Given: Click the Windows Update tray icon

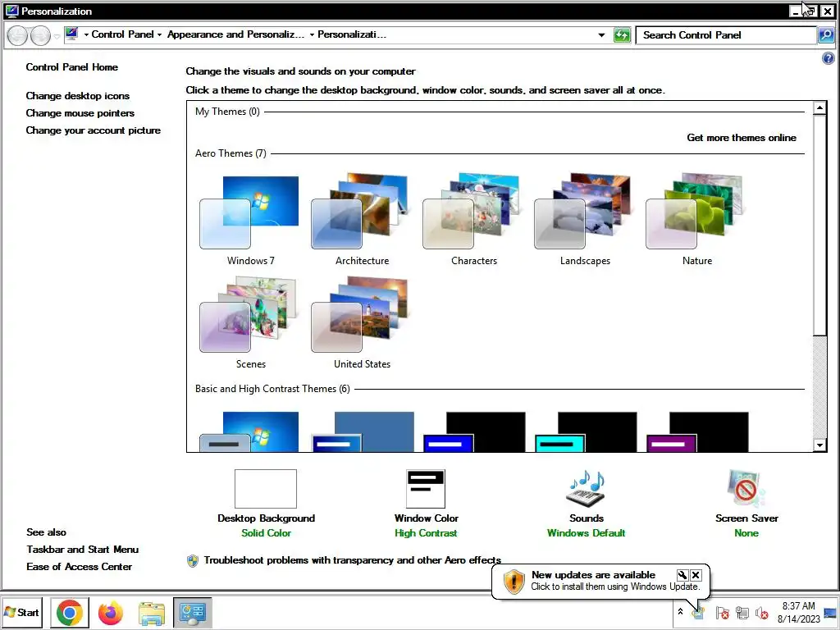Looking at the screenshot, I should coord(699,612).
